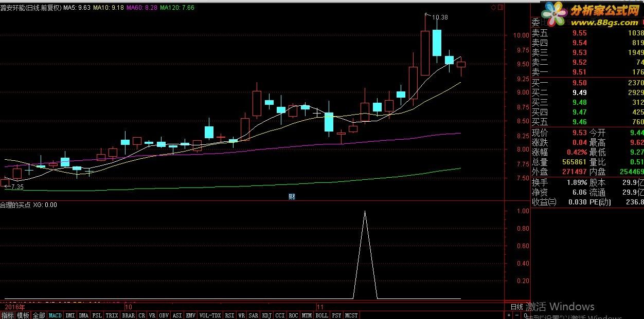Open the 模板 template tab
Image resolution: width=644 pixels, height=319 pixels.
pos(23,315)
